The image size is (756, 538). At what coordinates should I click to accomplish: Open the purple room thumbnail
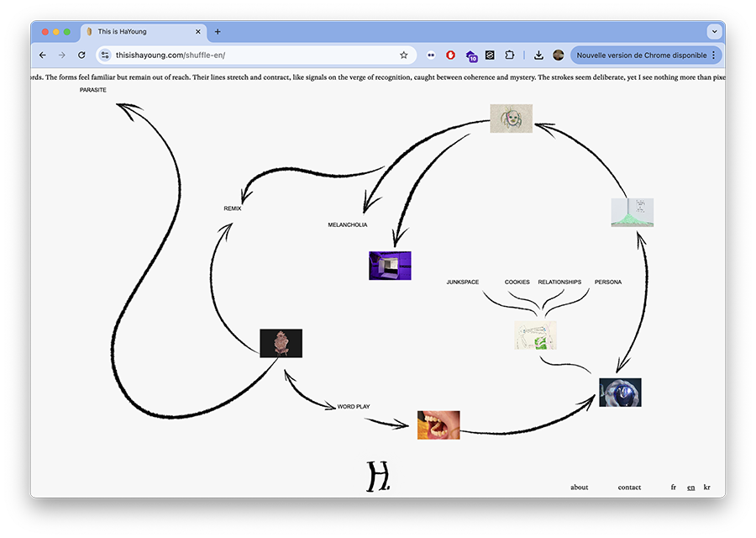(x=390, y=266)
